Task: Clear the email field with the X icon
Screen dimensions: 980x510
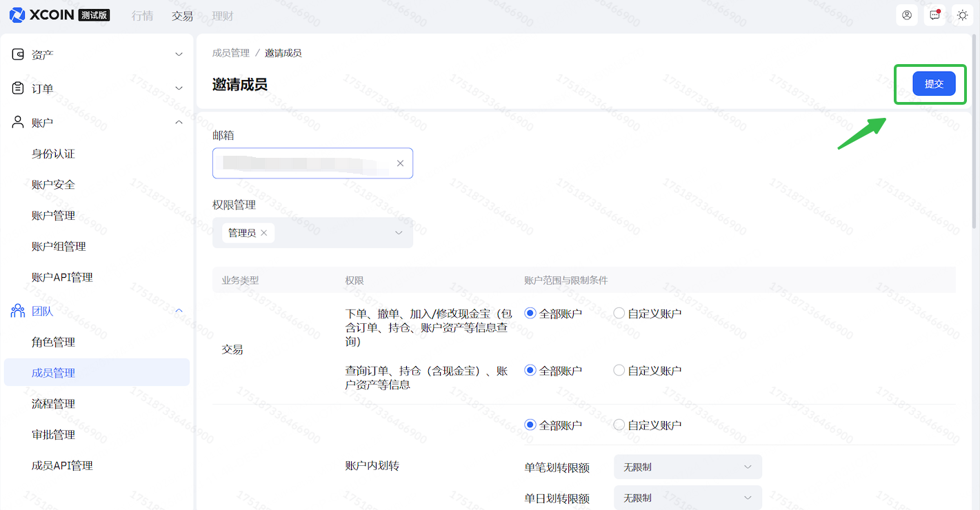Action: [x=400, y=163]
